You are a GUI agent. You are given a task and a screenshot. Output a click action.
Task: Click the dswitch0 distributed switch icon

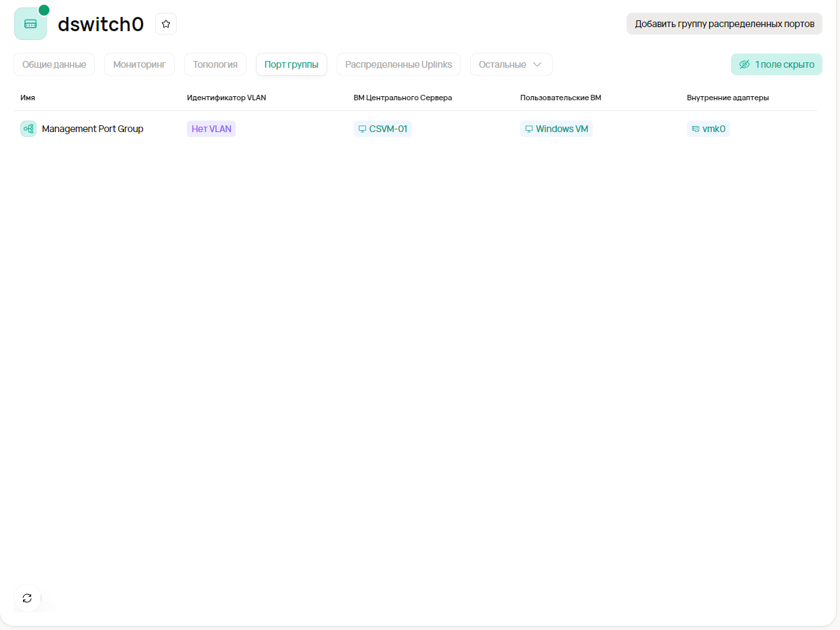[30, 24]
